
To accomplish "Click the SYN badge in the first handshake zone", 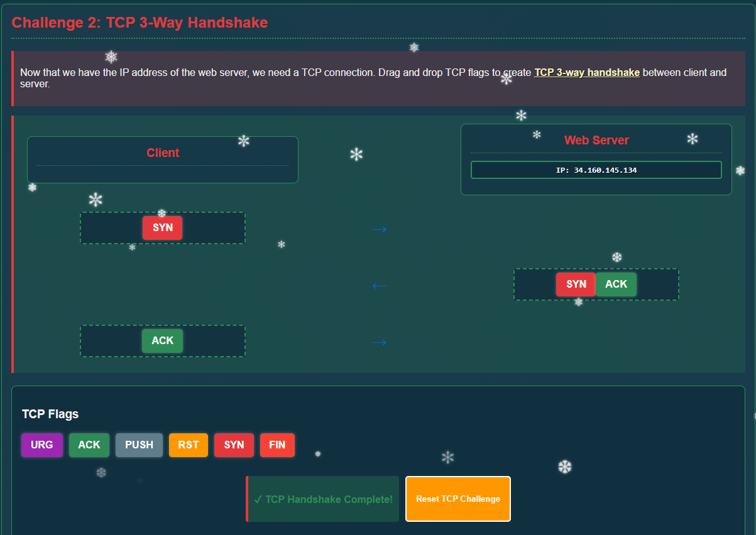I will tap(162, 227).
